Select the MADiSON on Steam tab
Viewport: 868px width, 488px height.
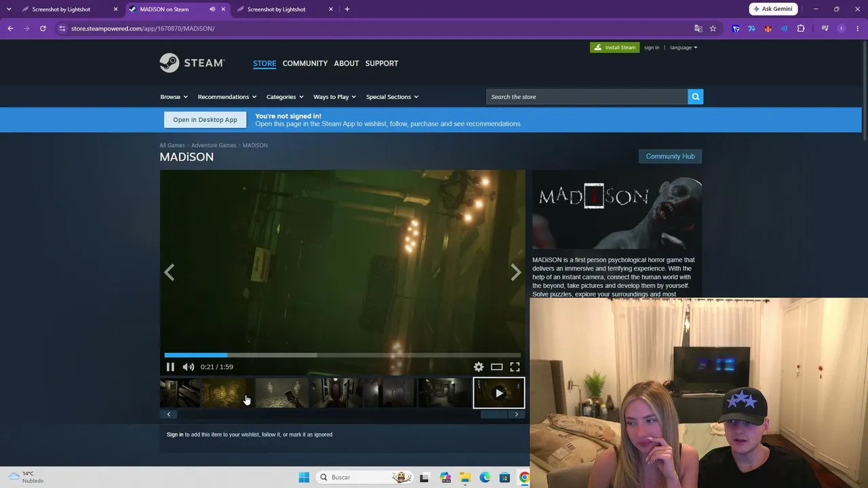pyautogui.click(x=176, y=9)
